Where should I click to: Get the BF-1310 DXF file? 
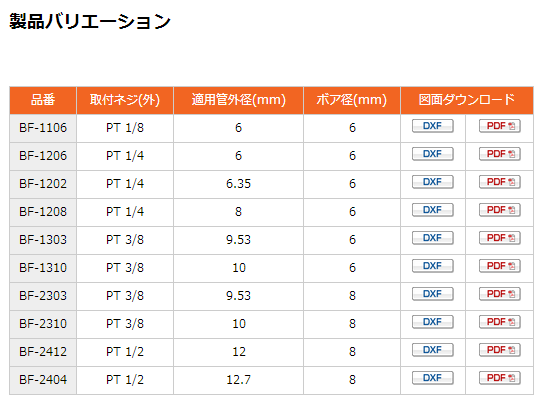[x=432, y=266]
